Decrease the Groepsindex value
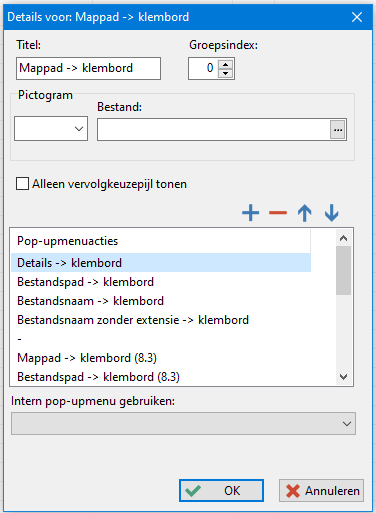Viewport: 376px width, 513px height. point(226,73)
